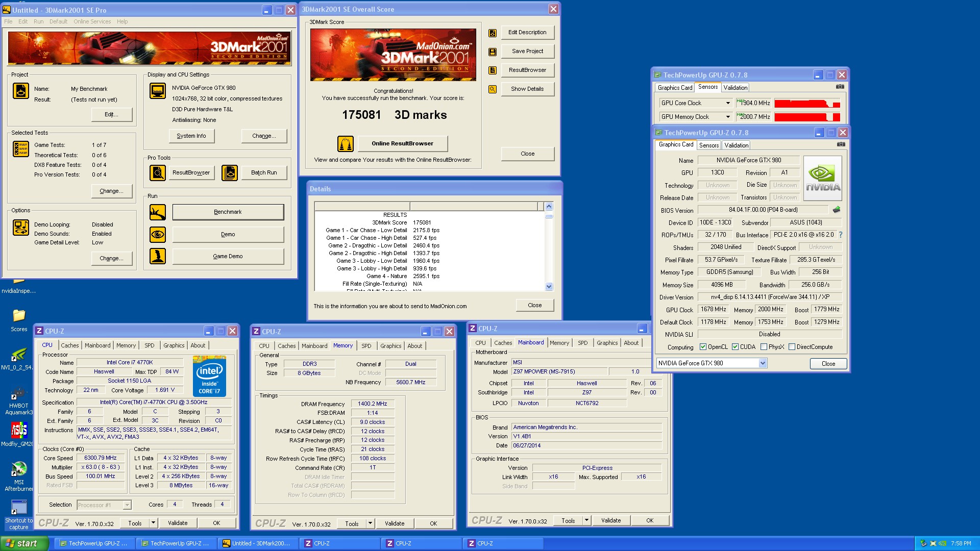The image size is (980, 551).
Task: Switch to Graphics tab in CPU-Z Mainboard window
Action: click(x=607, y=343)
